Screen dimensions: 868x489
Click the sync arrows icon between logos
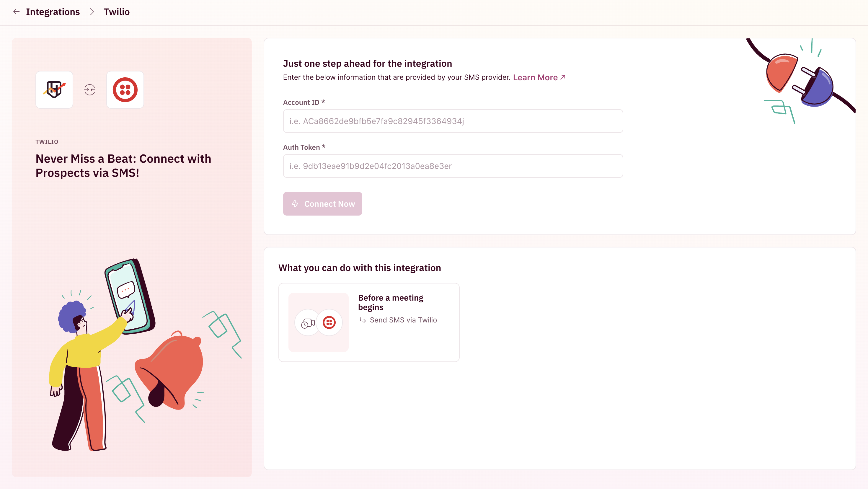[x=90, y=90]
